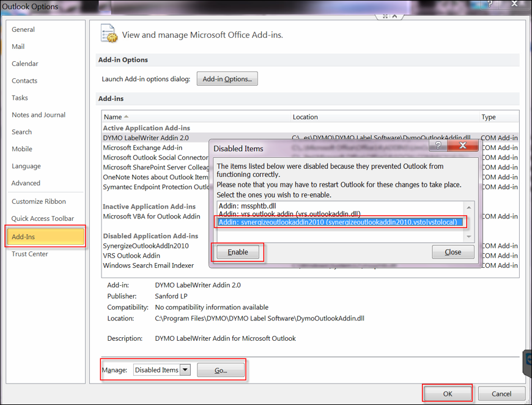Image resolution: width=532 pixels, height=405 pixels.
Task: Click Close button in Disabled Items dialog
Action: coord(453,252)
